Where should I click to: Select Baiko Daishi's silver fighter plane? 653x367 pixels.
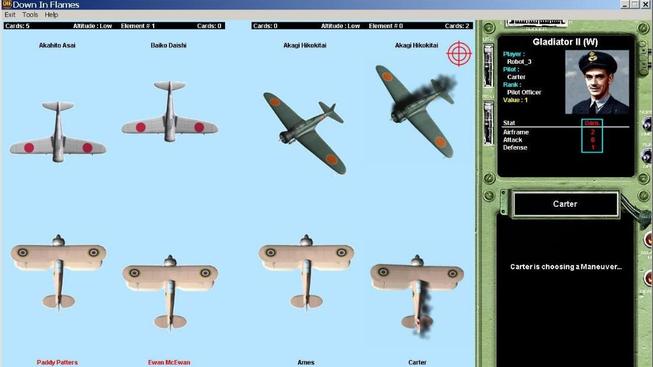pos(169,111)
